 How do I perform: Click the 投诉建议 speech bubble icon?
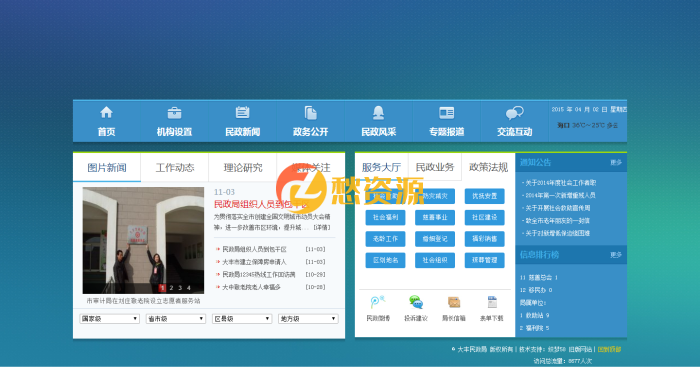pyautogui.click(x=416, y=302)
